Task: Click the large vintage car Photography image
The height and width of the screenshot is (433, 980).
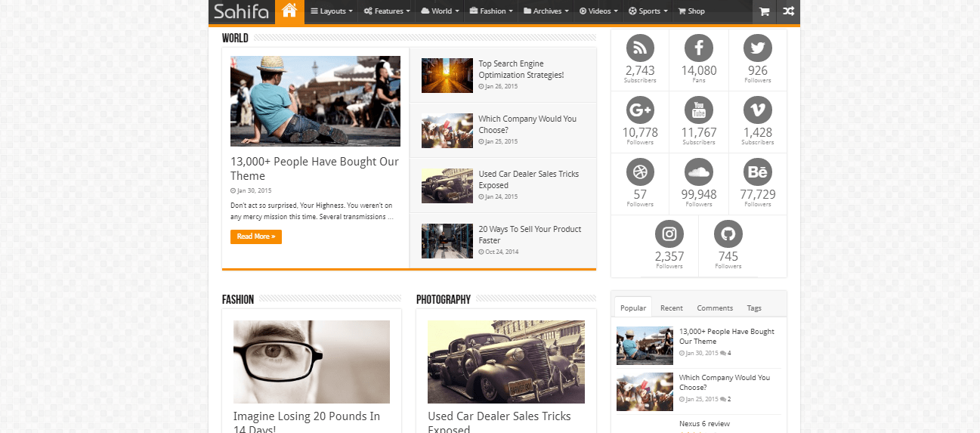Action: 505,362
